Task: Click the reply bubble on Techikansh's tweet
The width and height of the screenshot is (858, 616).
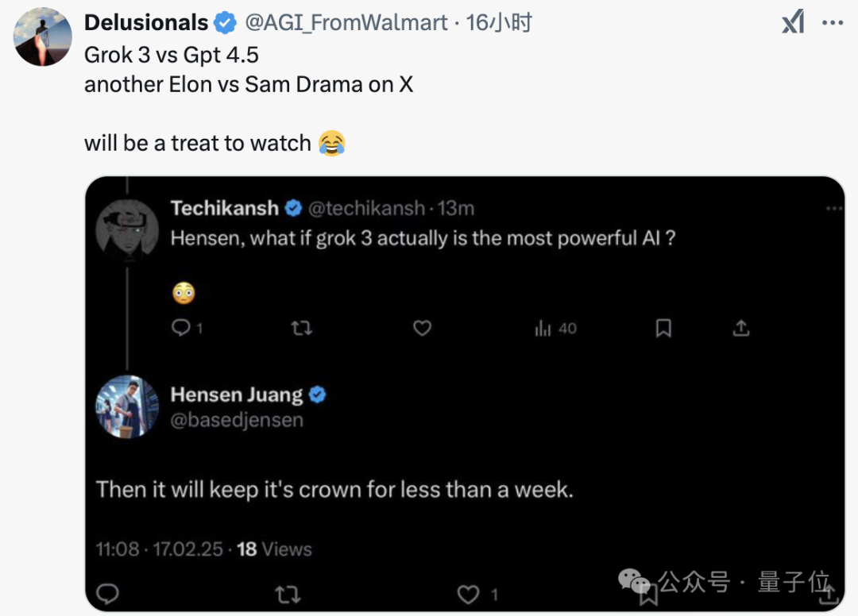Action: (180, 327)
